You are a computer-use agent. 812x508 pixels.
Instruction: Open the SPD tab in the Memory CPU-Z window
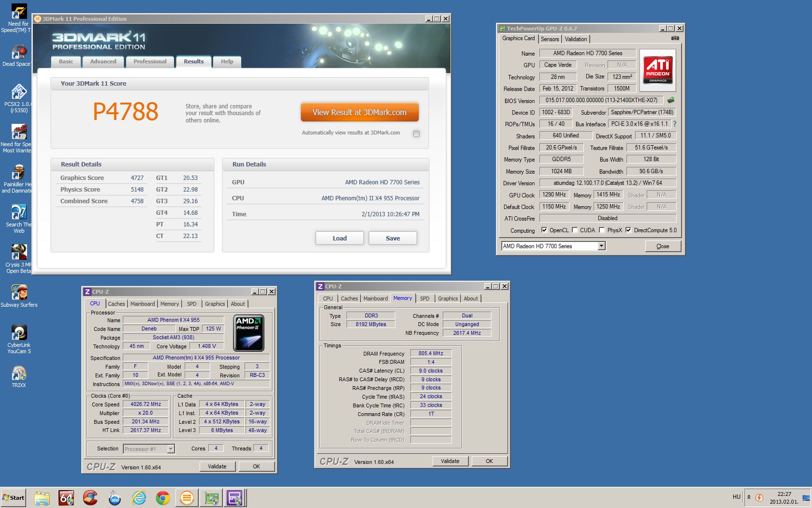click(425, 299)
